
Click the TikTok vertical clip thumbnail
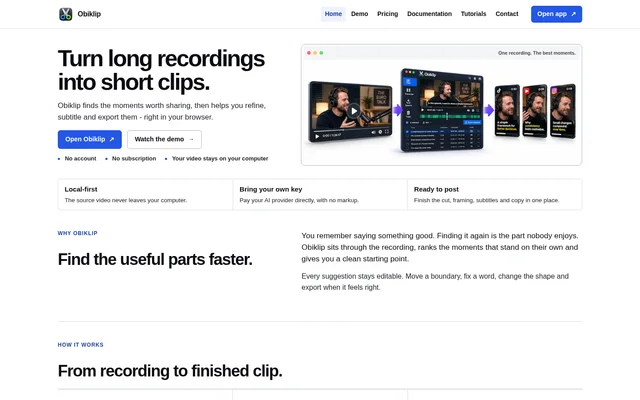[x=507, y=111]
